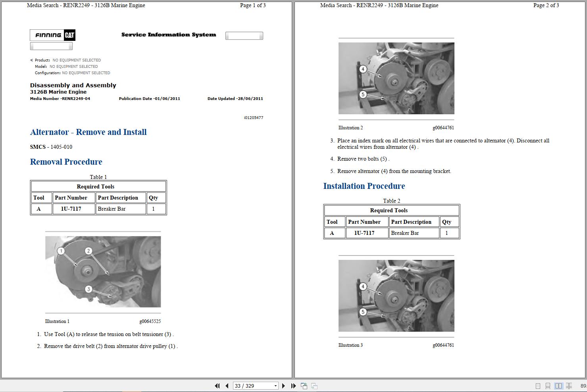Select the highlighted two-page view mode
The height and width of the screenshot is (392, 587).
pos(559,385)
